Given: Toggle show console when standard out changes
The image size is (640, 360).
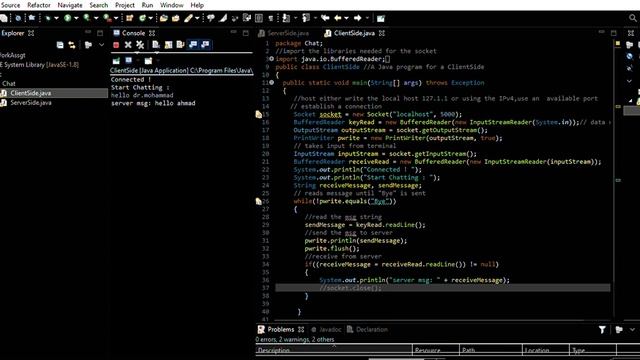Looking at the screenshot, I should pyautogui.click(x=193, y=44).
